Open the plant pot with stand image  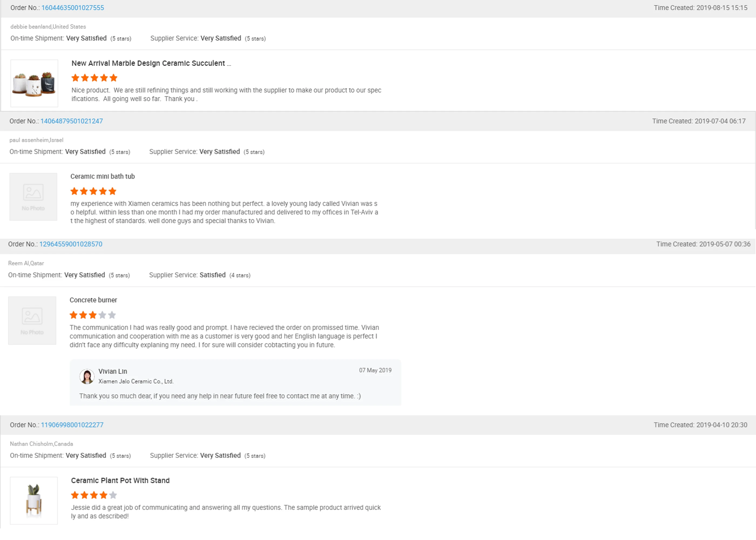tap(34, 500)
